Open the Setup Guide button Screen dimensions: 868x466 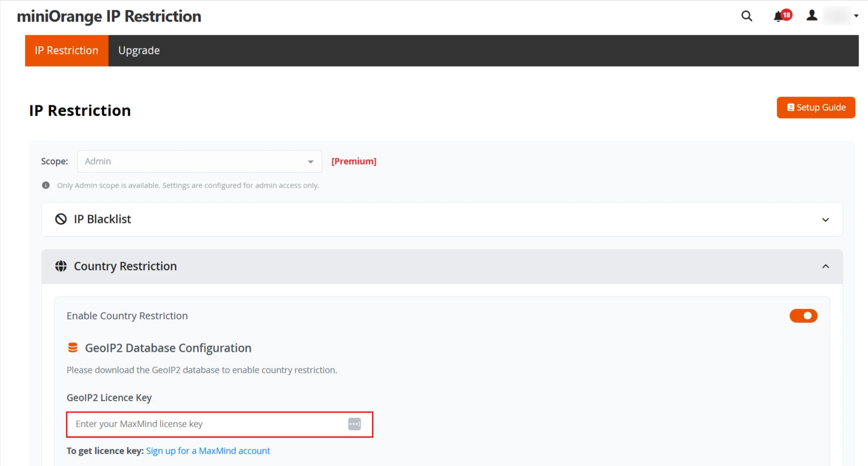816,107
